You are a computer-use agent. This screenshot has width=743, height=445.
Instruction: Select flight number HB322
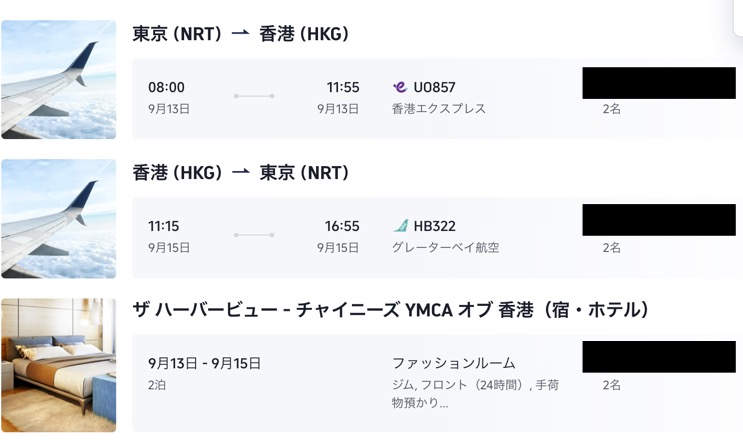(434, 226)
